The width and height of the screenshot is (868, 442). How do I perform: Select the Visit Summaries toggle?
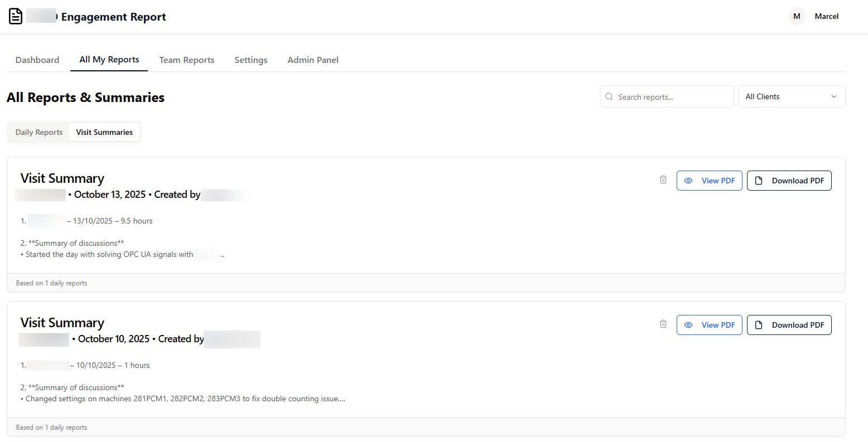104,133
